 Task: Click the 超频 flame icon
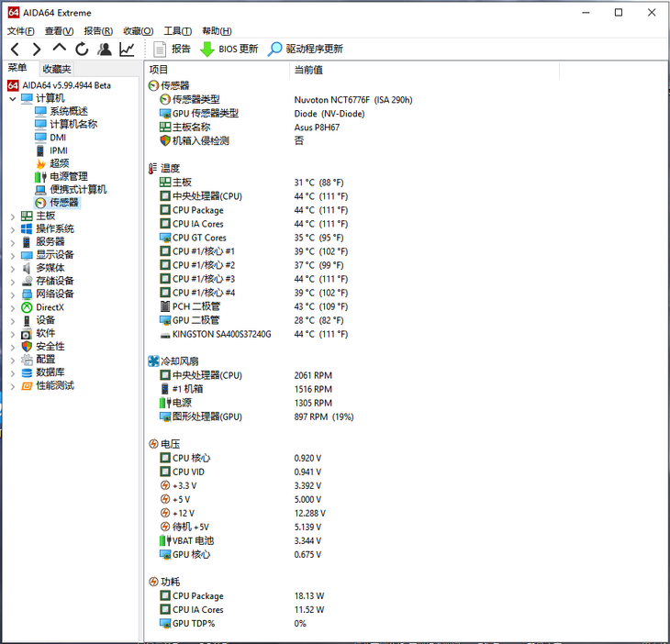40,163
